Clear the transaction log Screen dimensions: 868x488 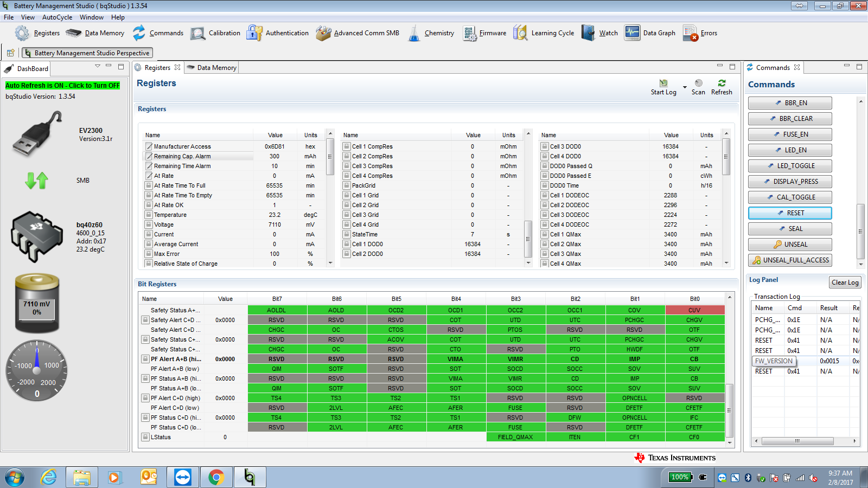pyautogui.click(x=845, y=282)
